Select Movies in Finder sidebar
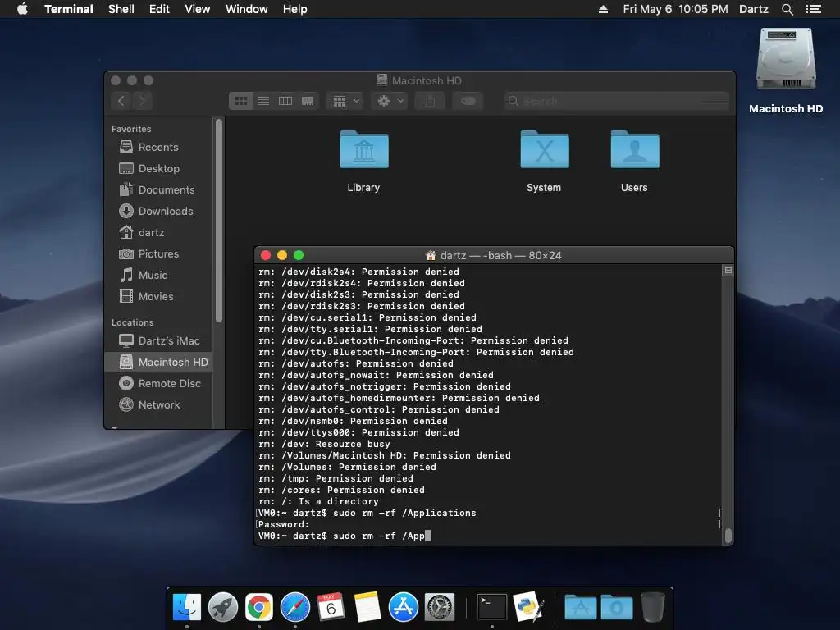Screen dimensions: 840x630 click(158, 296)
